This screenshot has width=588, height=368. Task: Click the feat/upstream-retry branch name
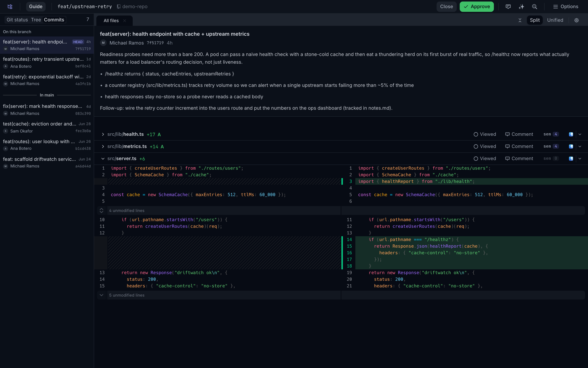(x=85, y=6)
